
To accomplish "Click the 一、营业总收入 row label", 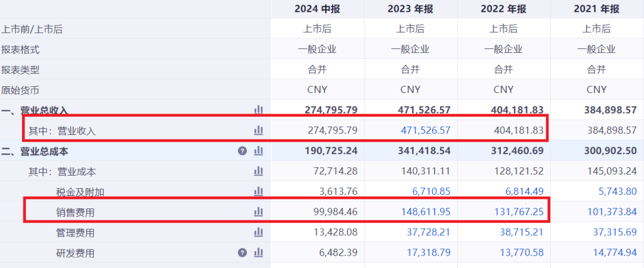I will [35, 110].
